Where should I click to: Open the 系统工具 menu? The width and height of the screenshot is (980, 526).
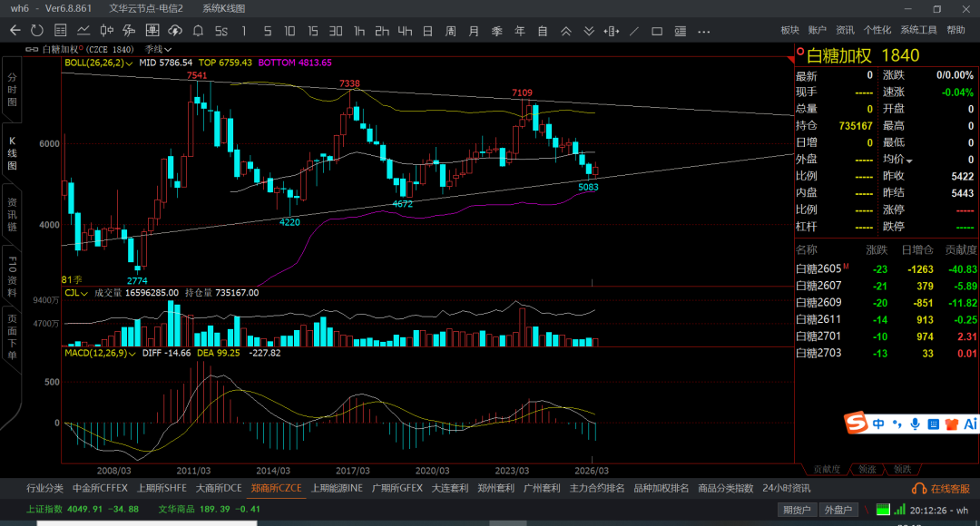click(x=918, y=30)
